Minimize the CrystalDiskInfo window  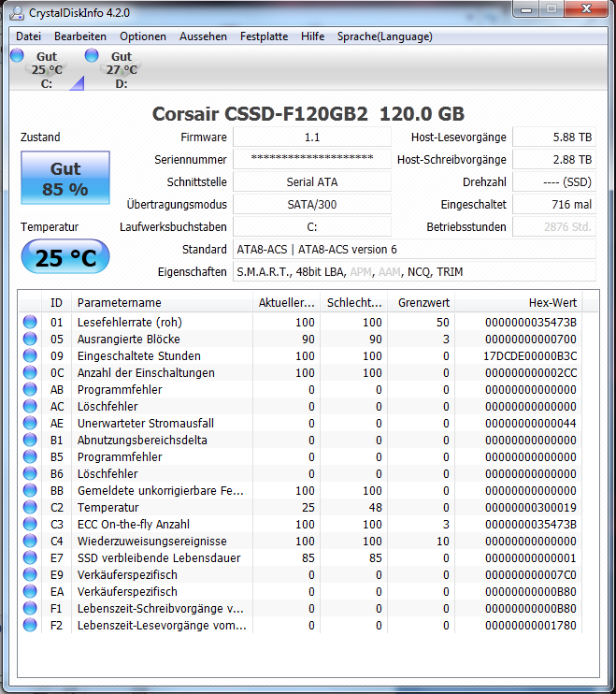[526, 8]
